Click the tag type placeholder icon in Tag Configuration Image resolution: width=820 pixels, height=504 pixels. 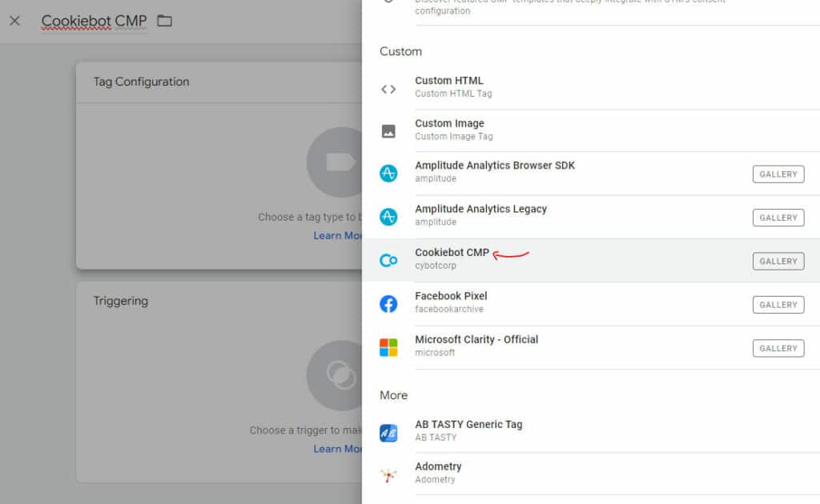(x=335, y=162)
